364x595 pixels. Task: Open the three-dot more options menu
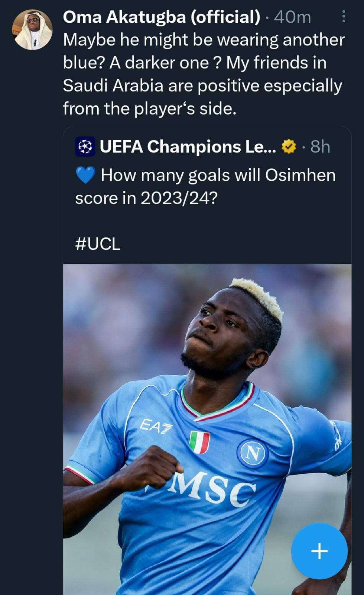point(344,17)
